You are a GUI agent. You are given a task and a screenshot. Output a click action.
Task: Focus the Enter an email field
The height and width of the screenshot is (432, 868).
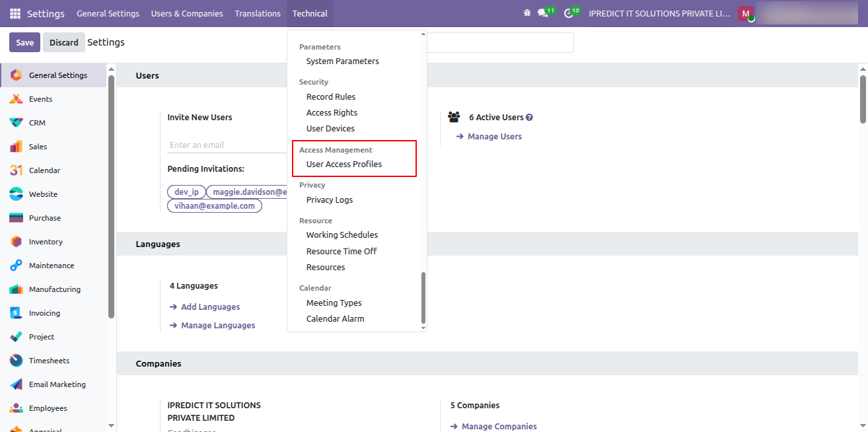coord(227,145)
